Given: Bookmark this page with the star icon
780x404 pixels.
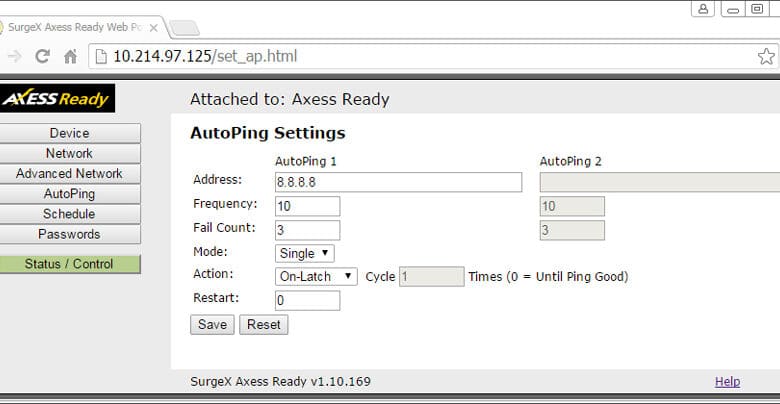Looking at the screenshot, I should click(766, 56).
